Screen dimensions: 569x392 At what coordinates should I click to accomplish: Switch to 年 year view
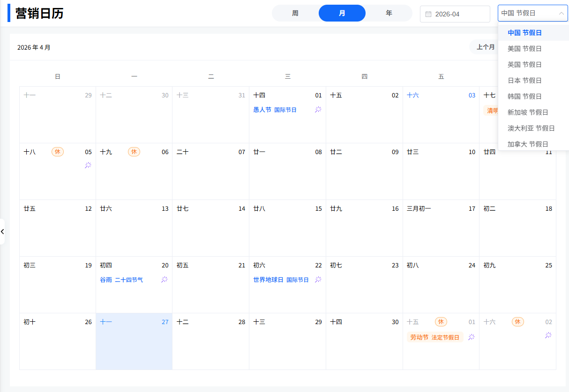point(389,13)
